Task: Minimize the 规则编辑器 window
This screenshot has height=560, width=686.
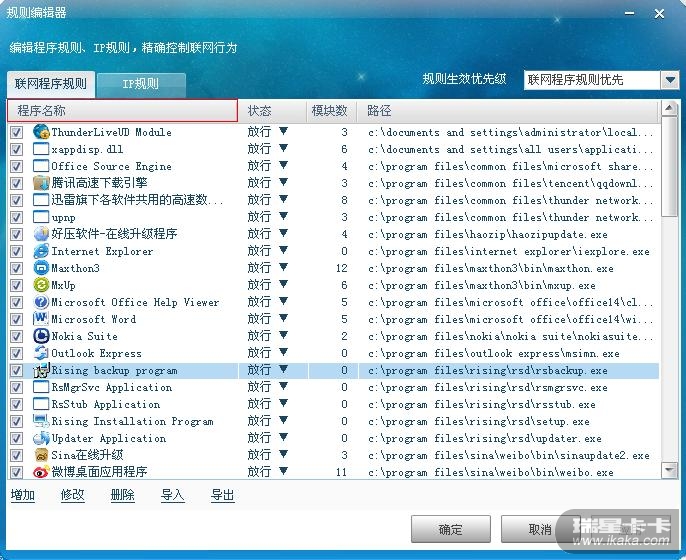Action: (630, 14)
